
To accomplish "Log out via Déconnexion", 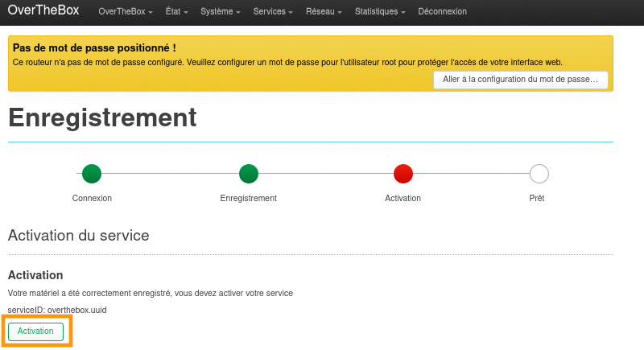I will pos(442,12).
